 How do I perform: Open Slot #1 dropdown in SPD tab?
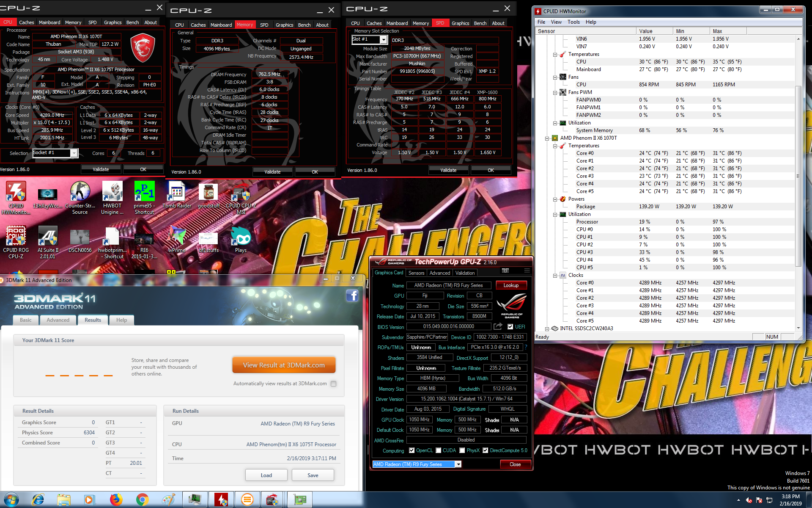(383, 40)
